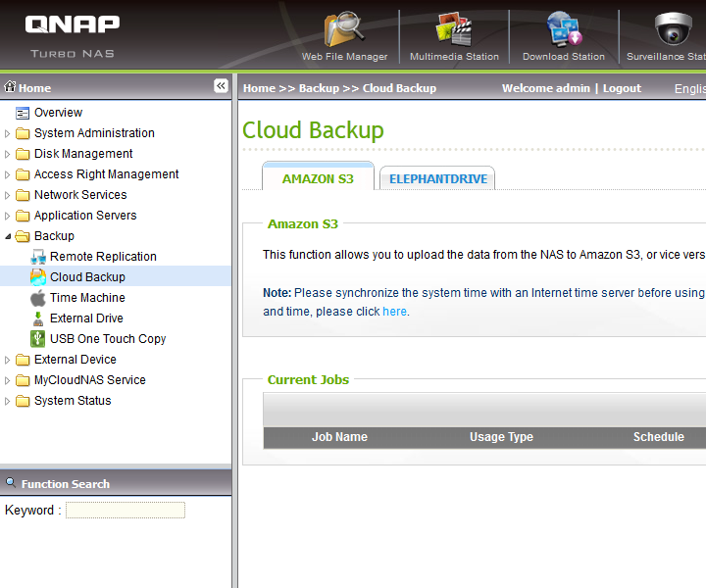Click the USB One Touch Copy icon
Screen dimensions: 706x588
(x=38, y=339)
